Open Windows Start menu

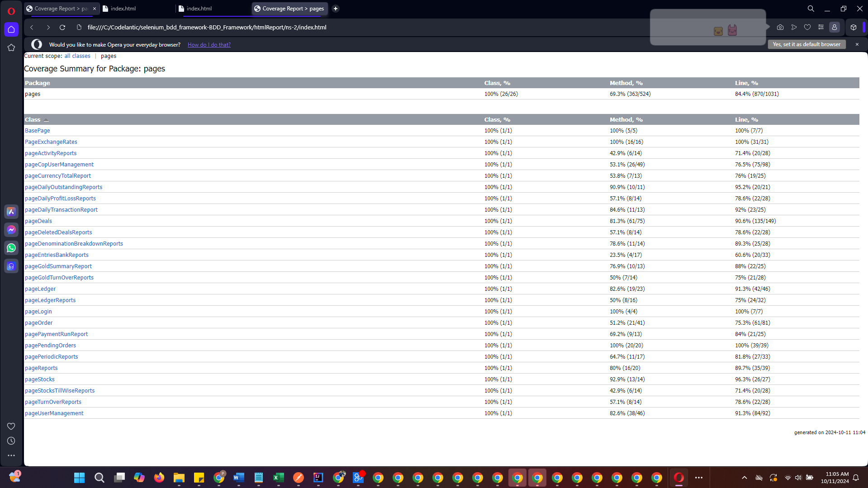pos(80,478)
